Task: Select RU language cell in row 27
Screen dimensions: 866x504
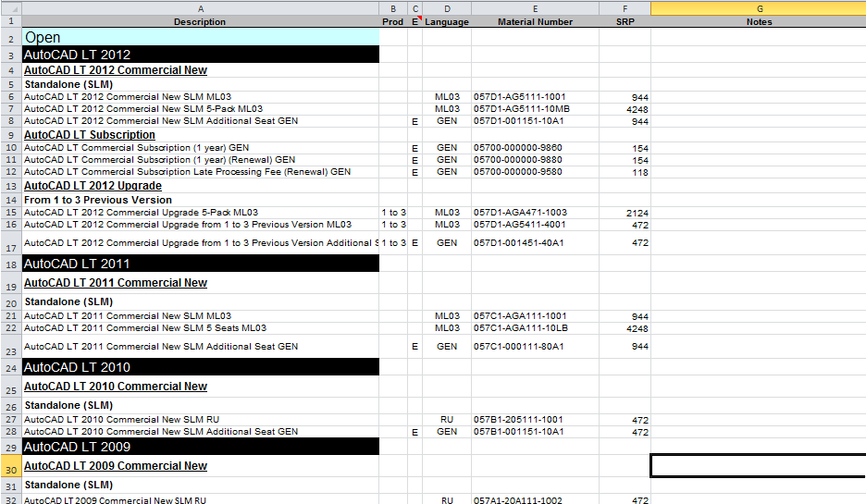Action: (x=447, y=420)
